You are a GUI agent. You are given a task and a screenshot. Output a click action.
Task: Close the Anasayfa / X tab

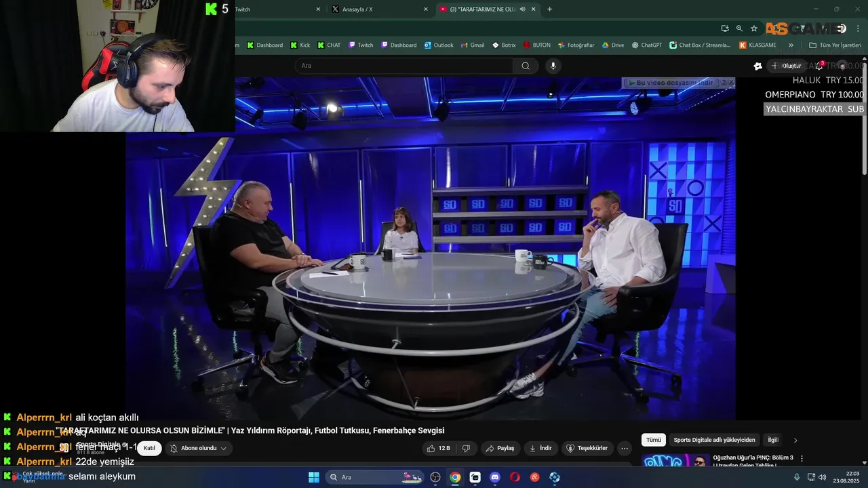[x=426, y=9]
